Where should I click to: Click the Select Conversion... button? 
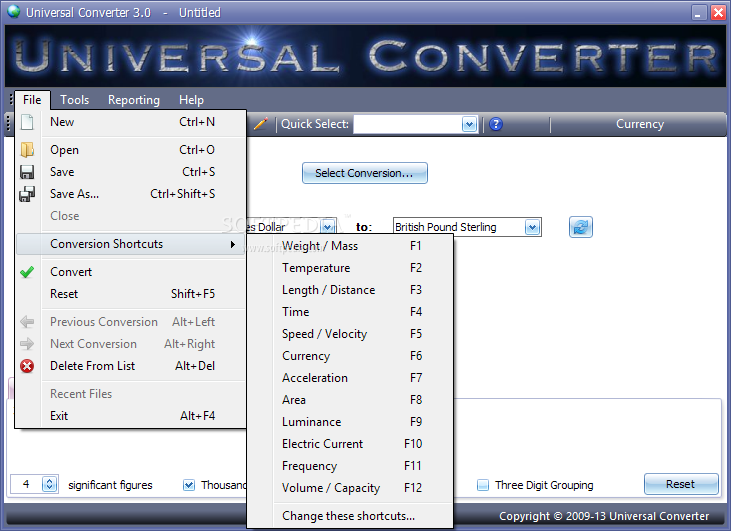365,173
